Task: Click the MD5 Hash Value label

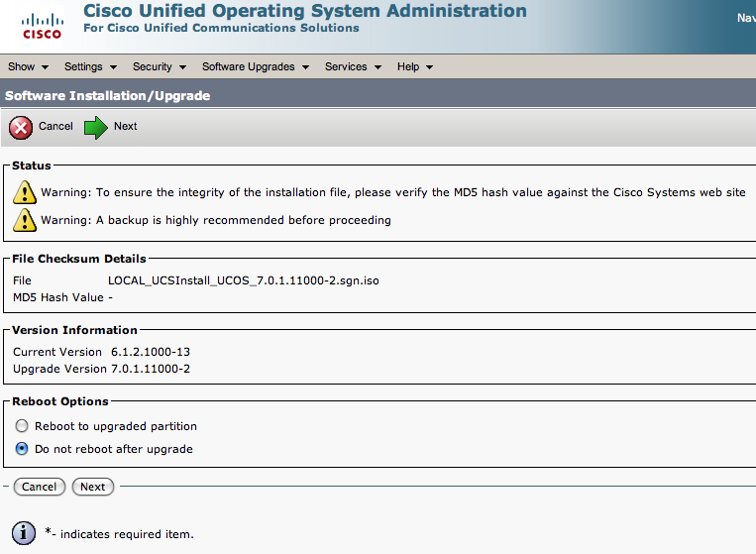Action: (x=58, y=297)
